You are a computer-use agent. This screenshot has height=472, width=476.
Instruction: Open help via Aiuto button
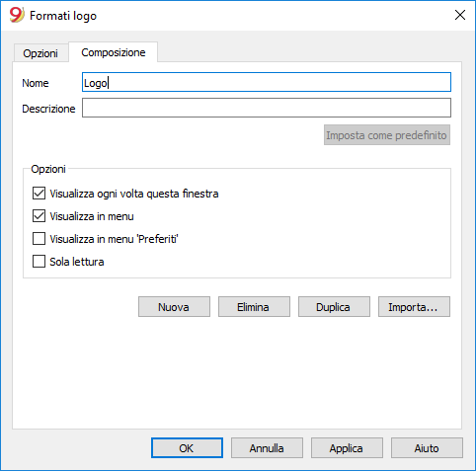point(427,448)
